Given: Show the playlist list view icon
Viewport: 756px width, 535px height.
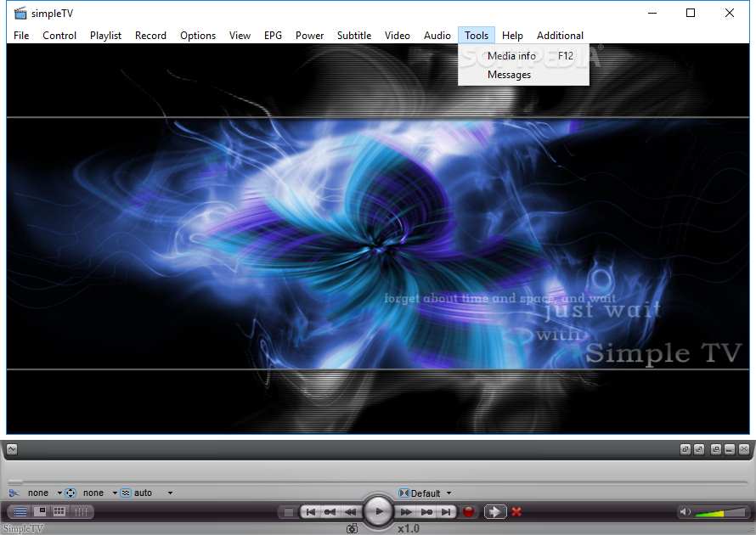Looking at the screenshot, I should (20, 511).
